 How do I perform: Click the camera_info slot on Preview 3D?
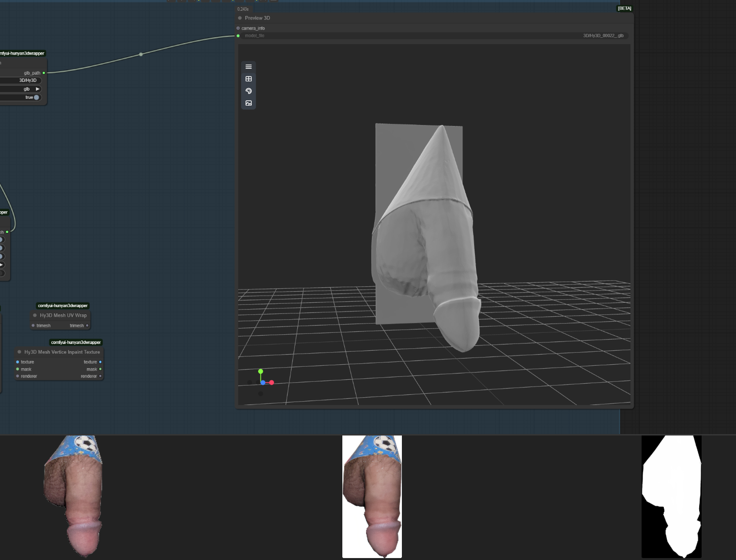(x=238, y=28)
